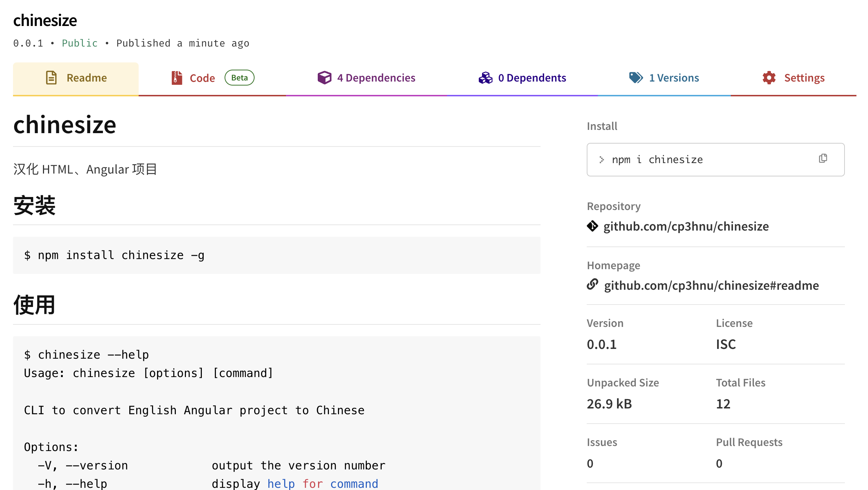The height and width of the screenshot is (490, 868).
Task: Click the Dependencies box icon
Action: (x=324, y=78)
